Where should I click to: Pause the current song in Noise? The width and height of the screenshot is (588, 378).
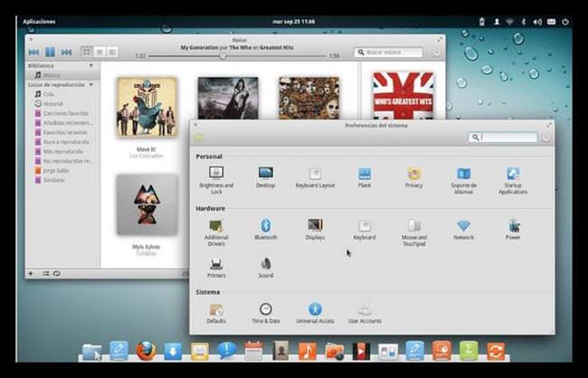pos(50,52)
